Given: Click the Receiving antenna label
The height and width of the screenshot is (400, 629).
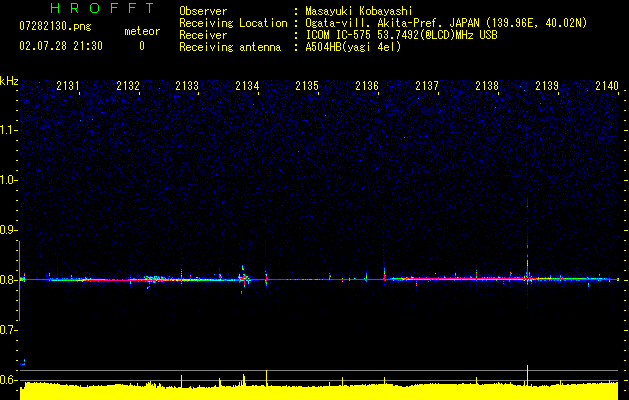Looking at the screenshot, I should (x=230, y=47).
